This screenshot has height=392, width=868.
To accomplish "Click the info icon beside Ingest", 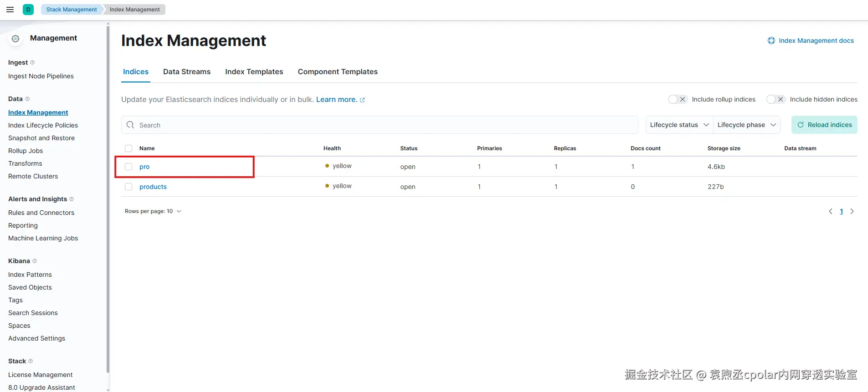I will coord(32,62).
